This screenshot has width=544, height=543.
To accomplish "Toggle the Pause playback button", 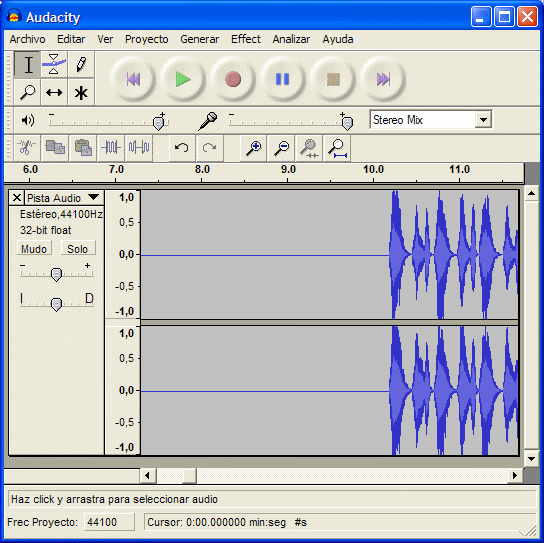I will click(282, 79).
